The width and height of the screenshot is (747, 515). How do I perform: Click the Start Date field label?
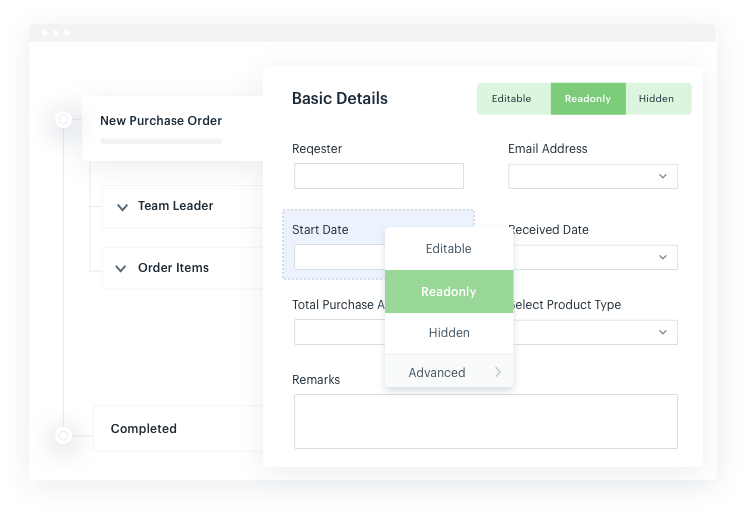click(x=320, y=230)
